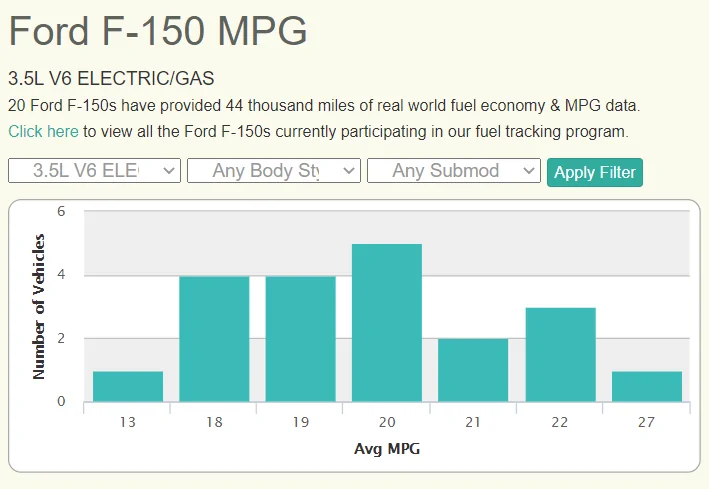This screenshot has width=709, height=489.
Task: Click the '20 Ford F-150s have provided' sentence
Action: tap(324, 105)
